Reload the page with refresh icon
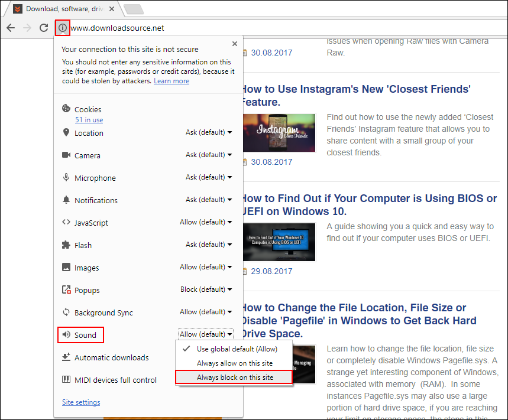The width and height of the screenshot is (508, 420). (44, 28)
